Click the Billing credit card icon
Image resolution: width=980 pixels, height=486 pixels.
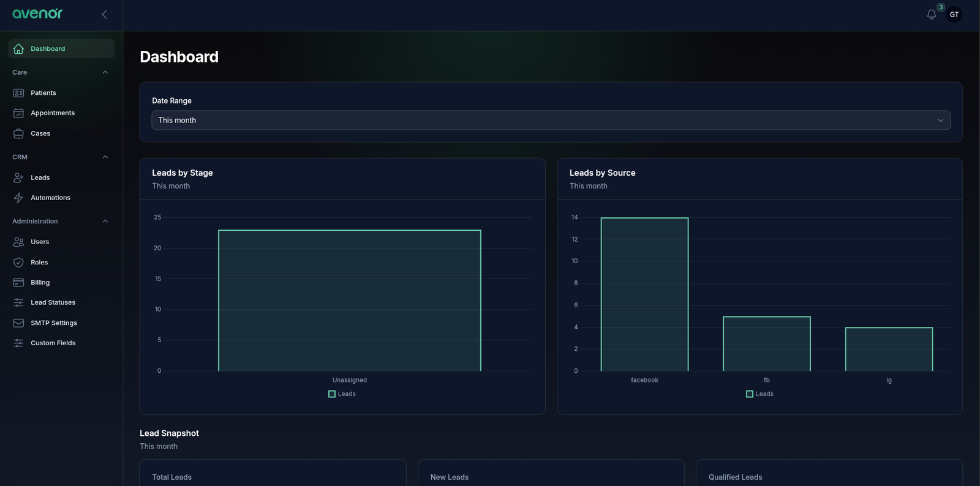tap(18, 282)
